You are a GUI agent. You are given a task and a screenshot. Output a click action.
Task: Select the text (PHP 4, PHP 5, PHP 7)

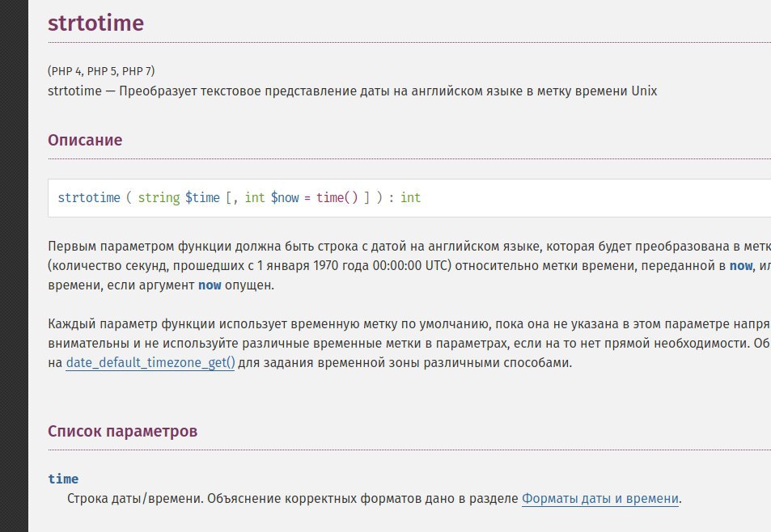pyautogui.click(x=101, y=71)
